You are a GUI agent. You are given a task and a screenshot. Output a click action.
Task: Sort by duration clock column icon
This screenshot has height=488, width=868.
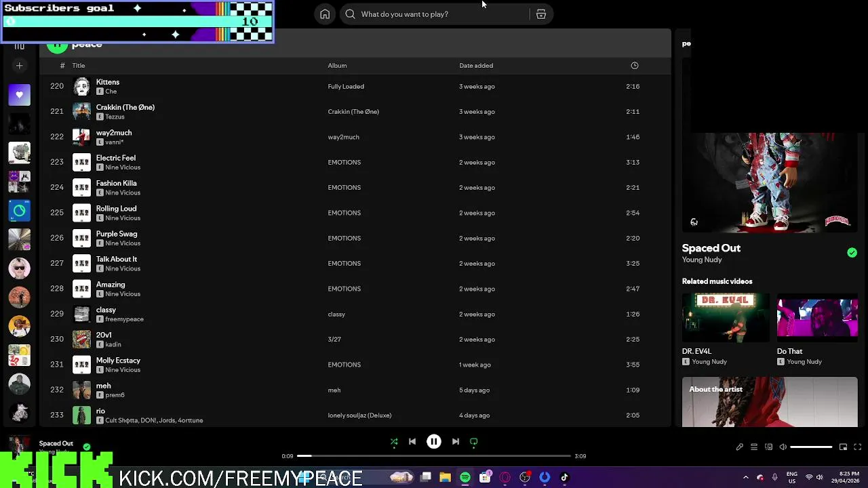pyautogui.click(x=635, y=66)
